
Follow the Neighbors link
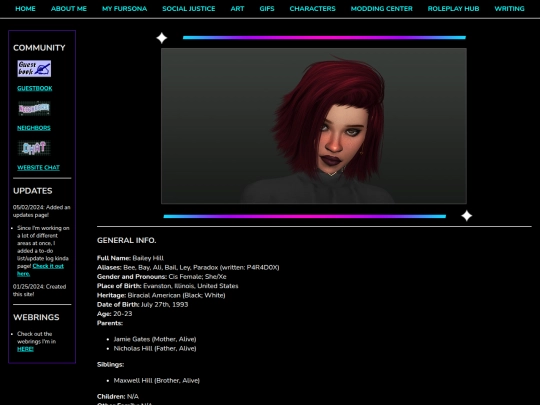point(34,128)
